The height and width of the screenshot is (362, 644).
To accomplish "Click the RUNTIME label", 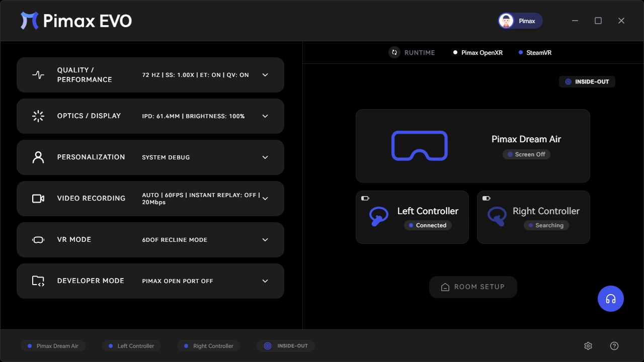I will 420,53.
